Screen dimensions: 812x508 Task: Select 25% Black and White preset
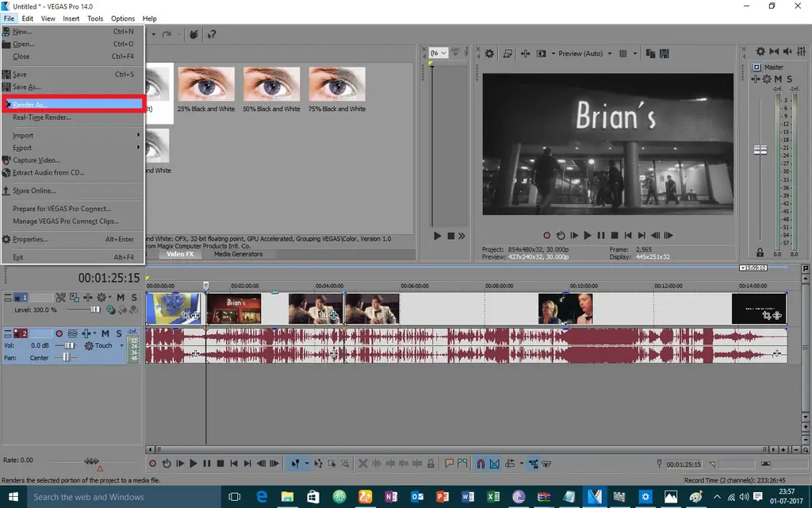tap(206, 89)
